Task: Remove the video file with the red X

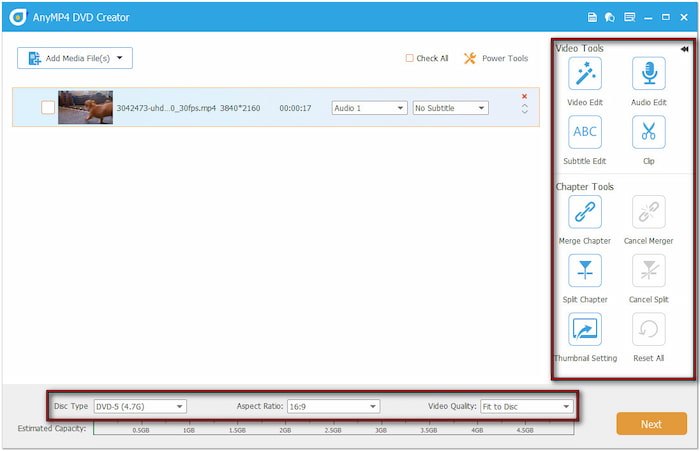Action: pos(525,96)
